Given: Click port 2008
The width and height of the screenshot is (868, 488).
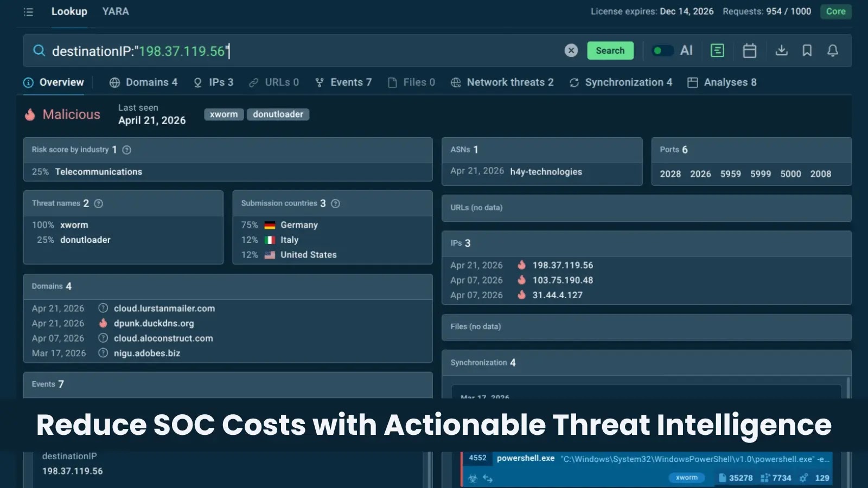Looking at the screenshot, I should (820, 174).
